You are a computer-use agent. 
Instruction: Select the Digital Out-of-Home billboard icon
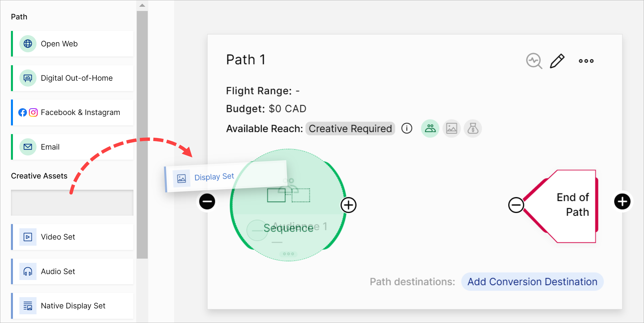tap(28, 78)
